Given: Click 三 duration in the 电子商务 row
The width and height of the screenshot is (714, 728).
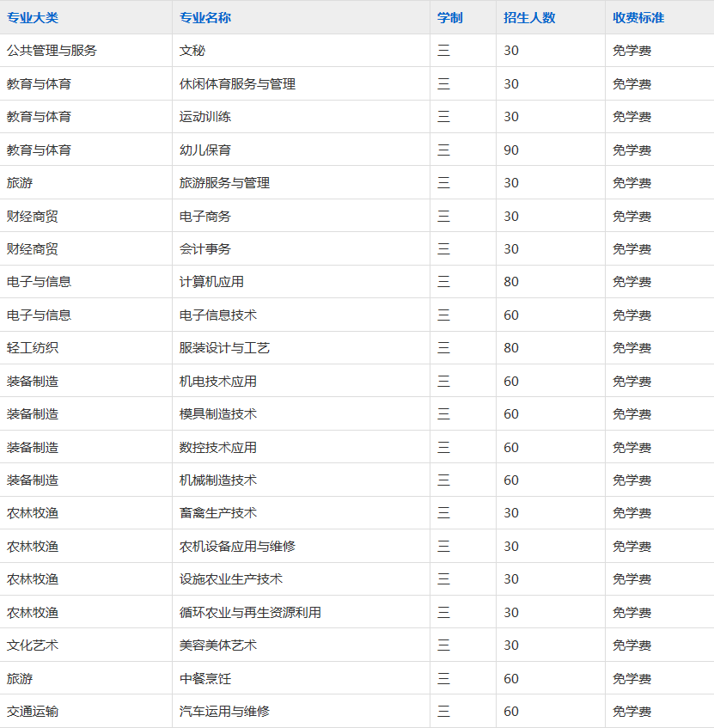Looking at the screenshot, I should pos(443,217).
